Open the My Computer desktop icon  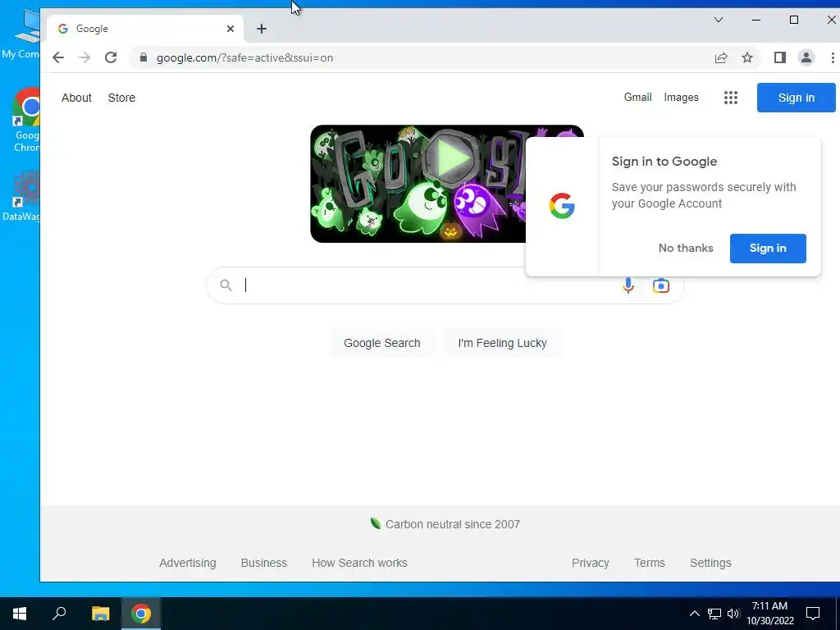21,33
